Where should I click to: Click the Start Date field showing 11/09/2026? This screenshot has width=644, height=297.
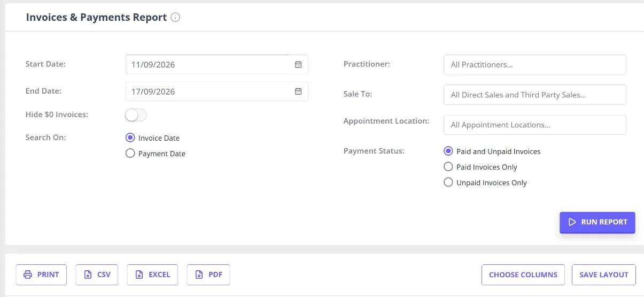pyautogui.click(x=216, y=64)
